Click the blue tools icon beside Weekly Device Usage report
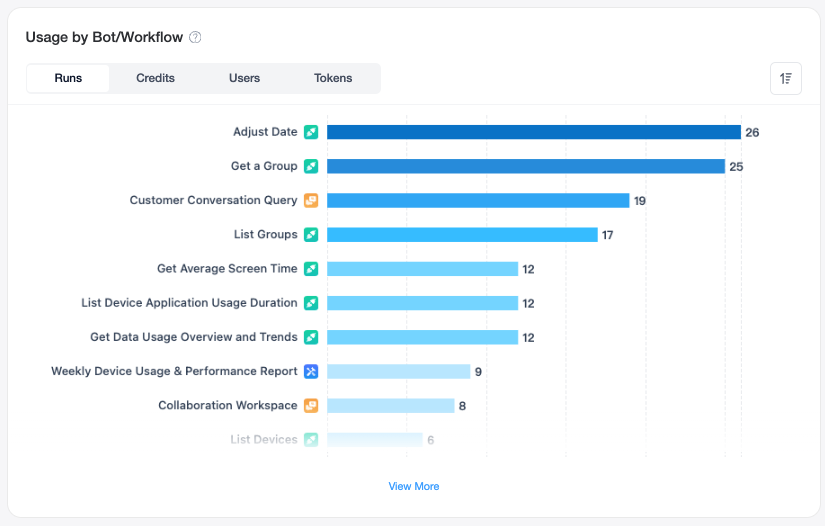Image resolution: width=825 pixels, height=526 pixels. click(x=311, y=371)
